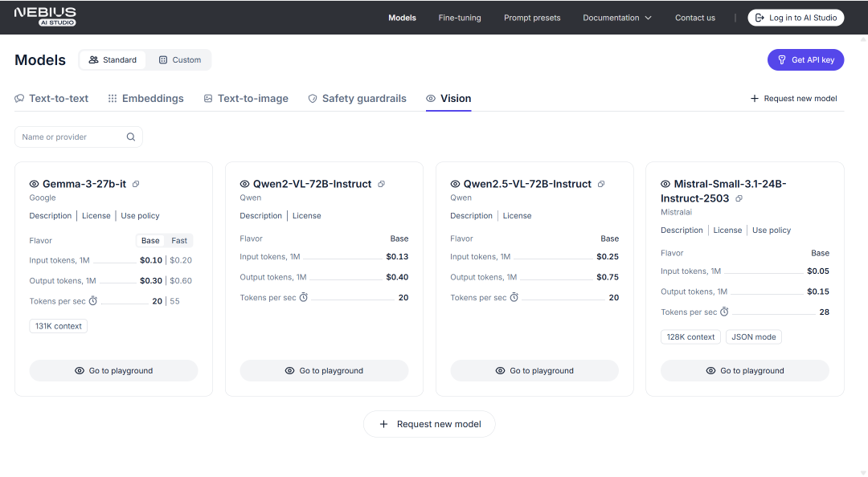
Task: Switch to Standard models view
Action: [113, 59]
